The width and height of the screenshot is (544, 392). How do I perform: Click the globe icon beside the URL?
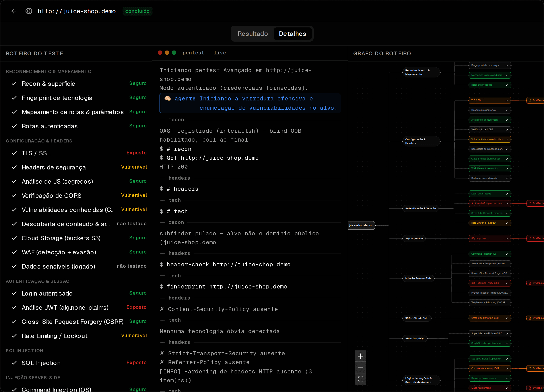pos(29,11)
